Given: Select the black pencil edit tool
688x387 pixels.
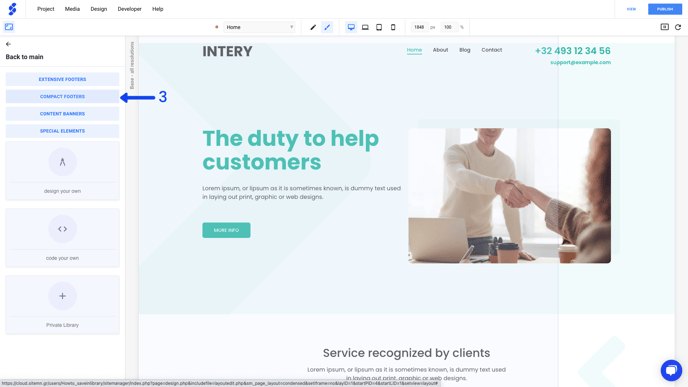Looking at the screenshot, I should pos(313,27).
